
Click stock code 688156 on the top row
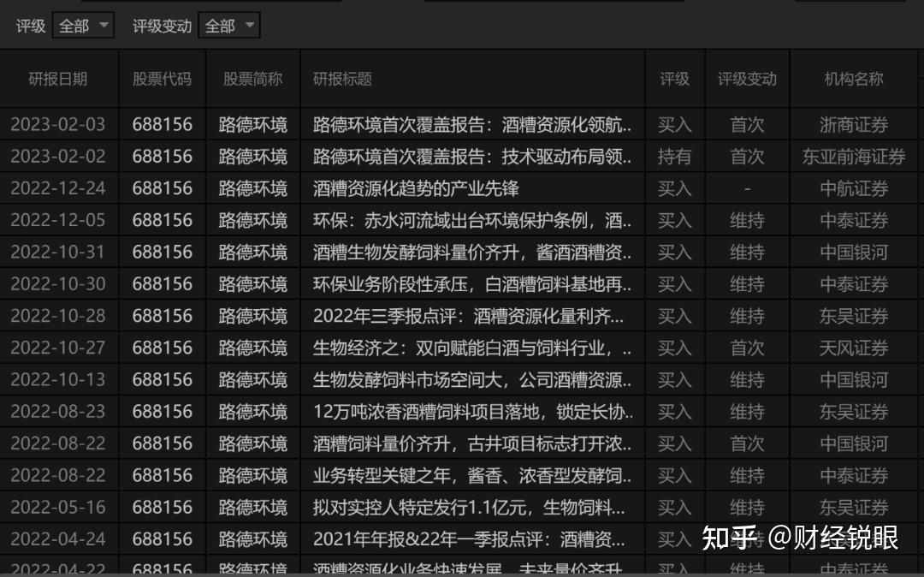pos(163,124)
